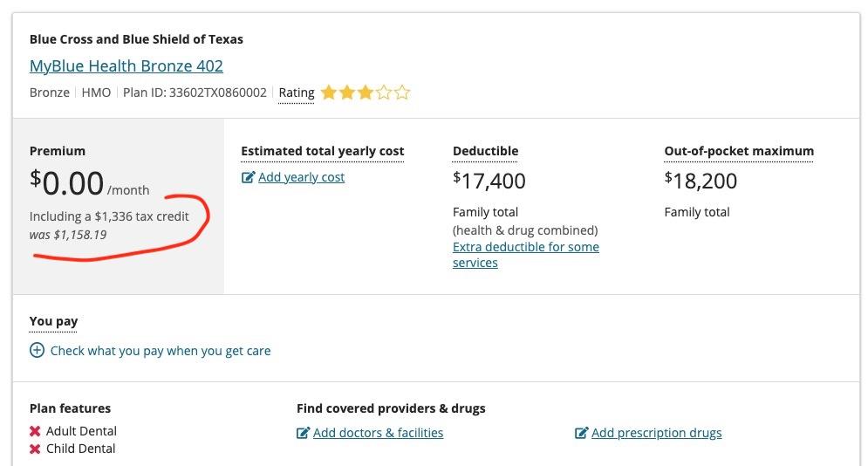The width and height of the screenshot is (868, 466).
Task: Click the Out-of-pocket maximum heading
Action: click(738, 151)
